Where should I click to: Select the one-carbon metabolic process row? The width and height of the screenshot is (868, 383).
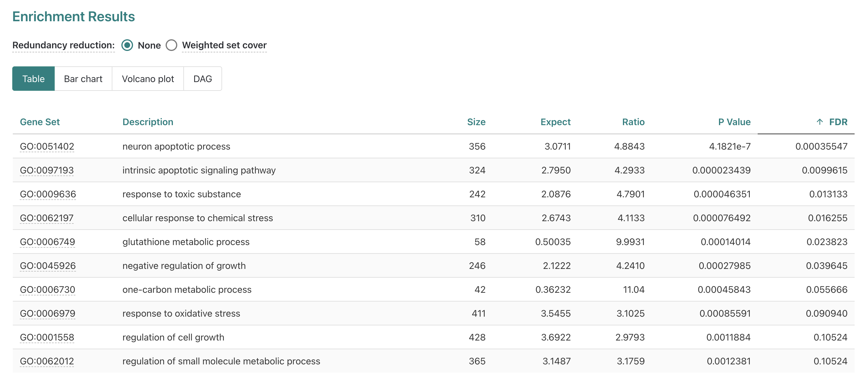click(x=187, y=290)
